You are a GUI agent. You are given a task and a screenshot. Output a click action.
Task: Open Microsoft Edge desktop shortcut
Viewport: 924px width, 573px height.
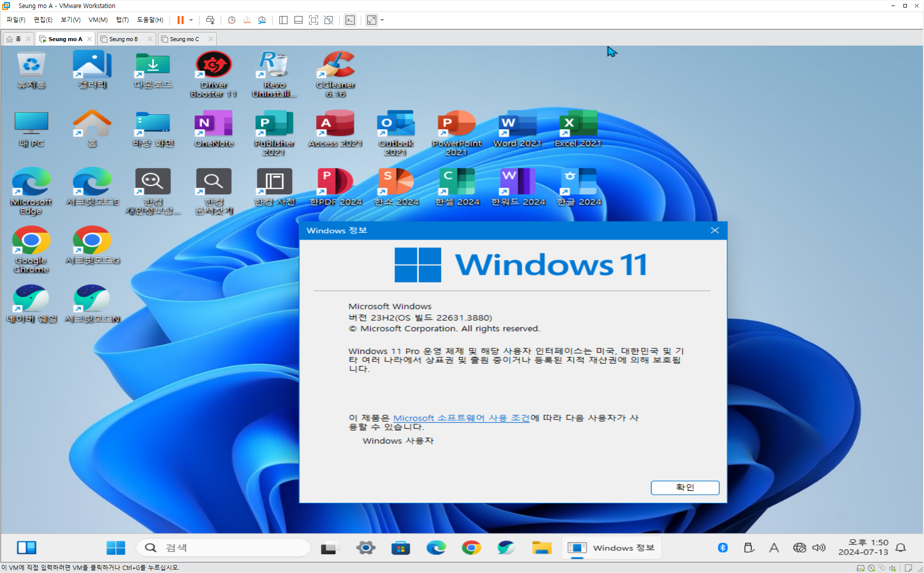[x=31, y=192]
